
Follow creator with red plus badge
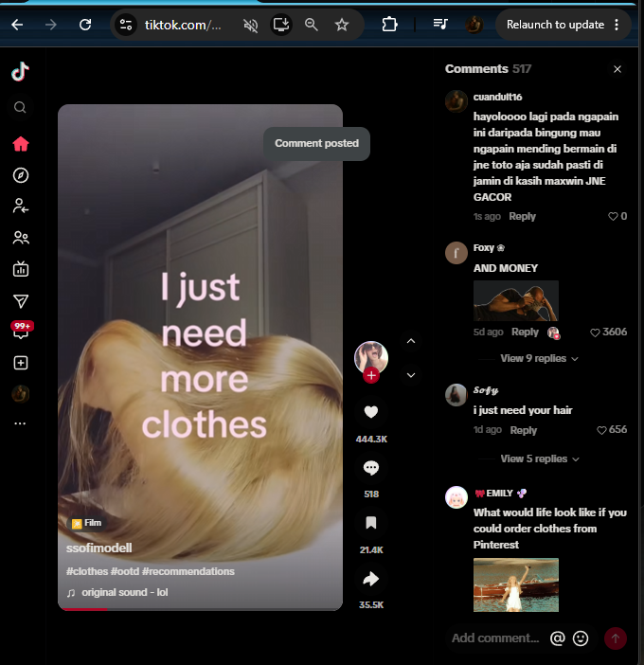[371, 375]
